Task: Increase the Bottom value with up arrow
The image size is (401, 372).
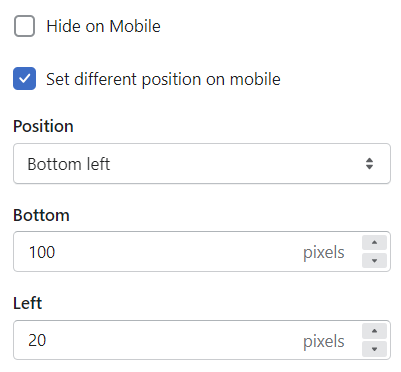Action: click(x=374, y=242)
